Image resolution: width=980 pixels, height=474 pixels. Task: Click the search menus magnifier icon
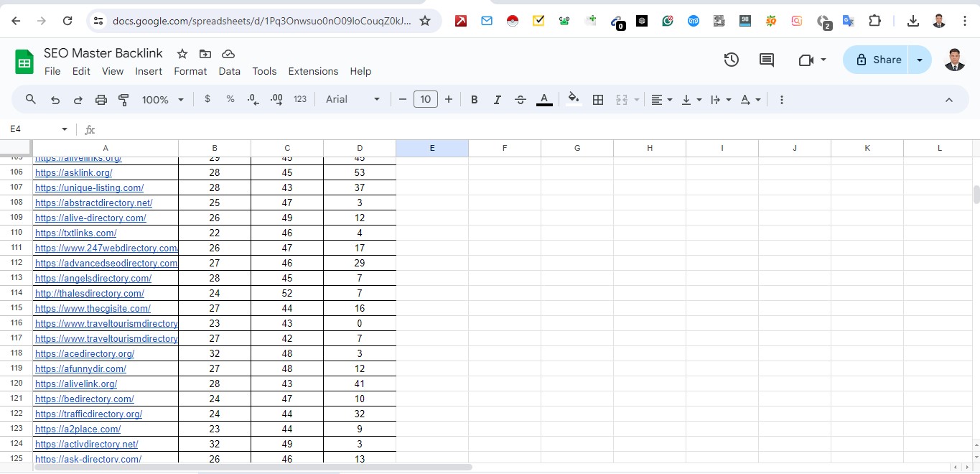click(31, 100)
